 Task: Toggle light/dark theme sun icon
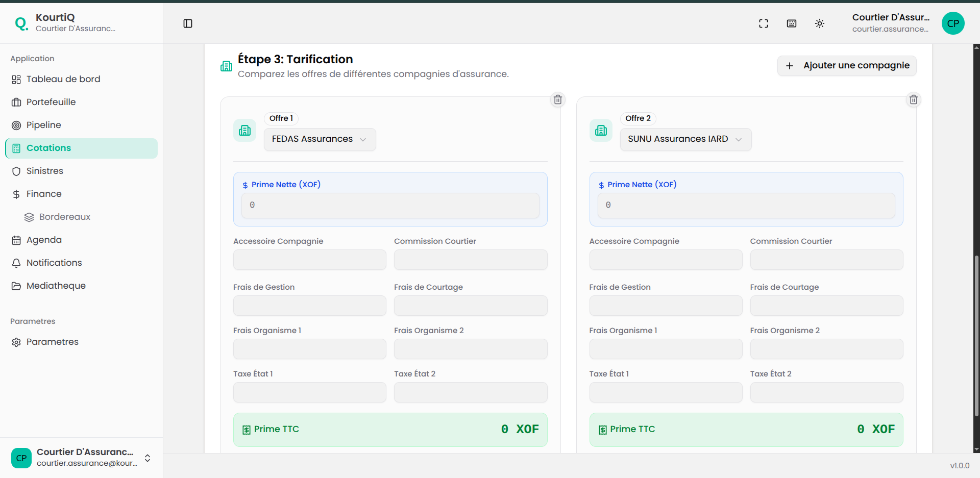pos(820,23)
